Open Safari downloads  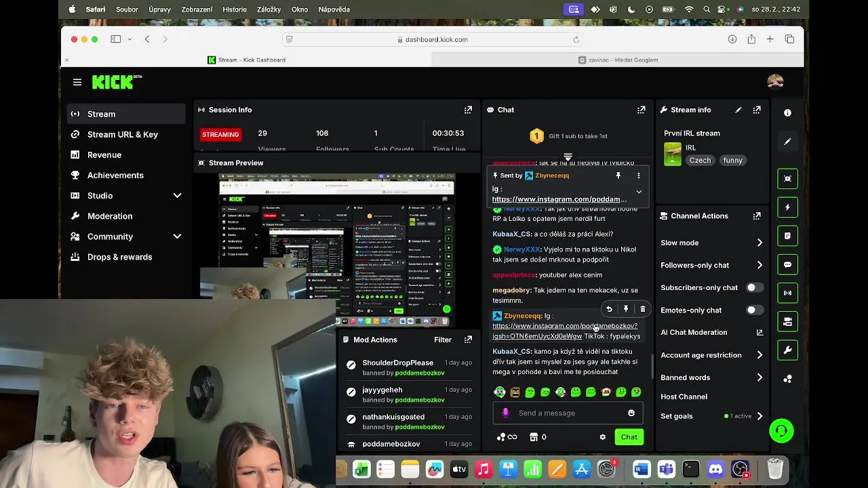coord(732,39)
